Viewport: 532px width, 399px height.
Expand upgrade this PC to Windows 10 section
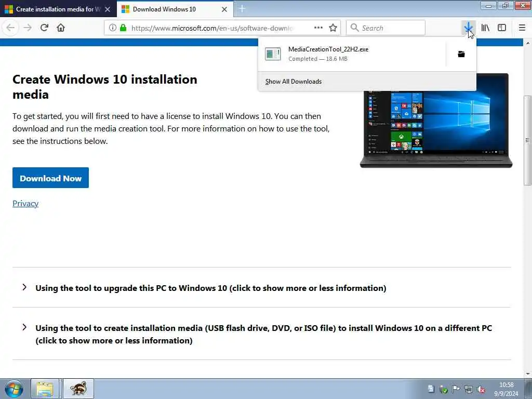[211, 288]
